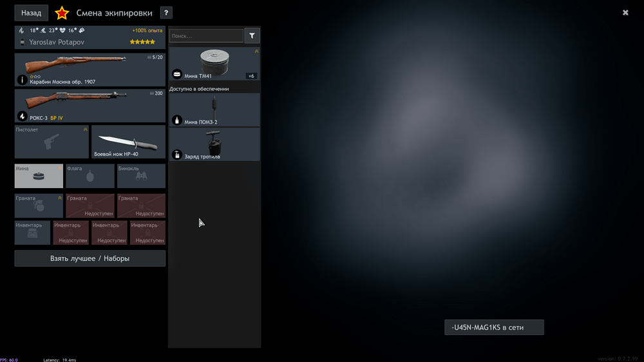Type in the Поиск search field
The image size is (644, 362).
click(206, 36)
